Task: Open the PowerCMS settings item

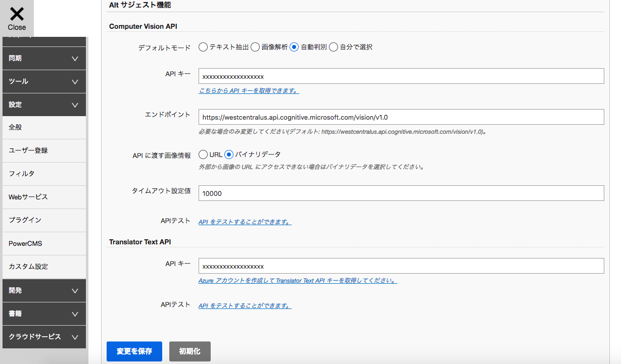Action: tap(44, 243)
